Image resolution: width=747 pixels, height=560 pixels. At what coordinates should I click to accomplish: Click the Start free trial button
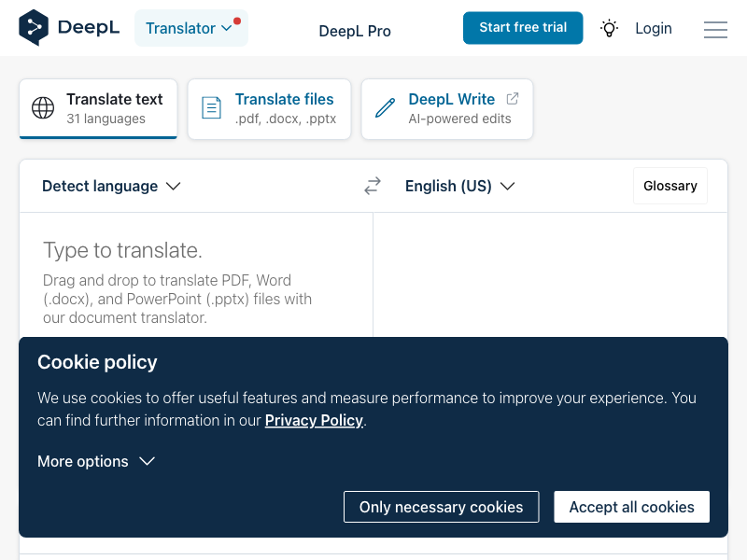click(523, 28)
